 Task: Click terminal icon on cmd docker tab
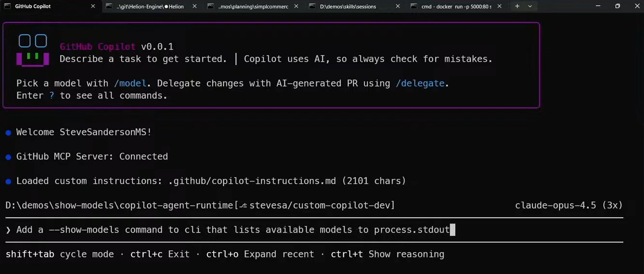pos(413,6)
